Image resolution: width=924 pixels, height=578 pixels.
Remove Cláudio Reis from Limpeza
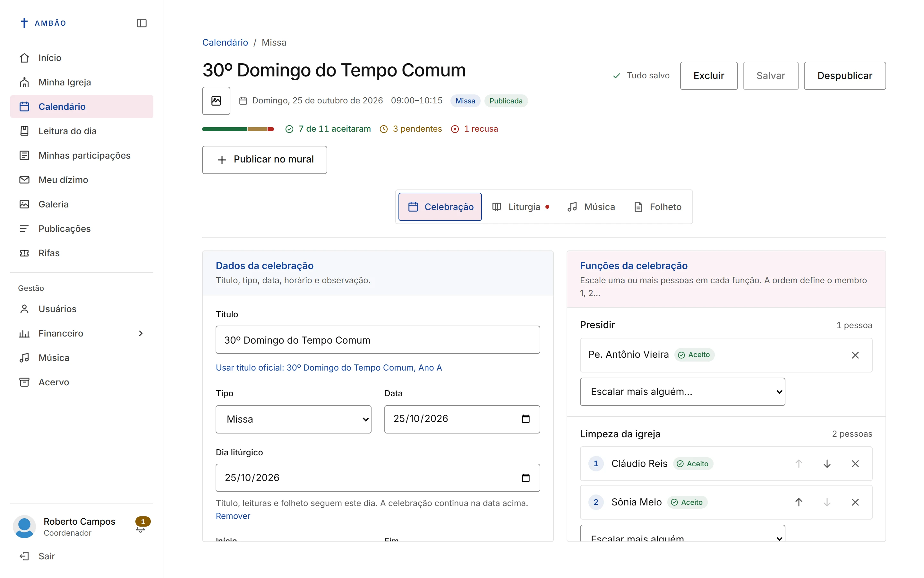point(855,464)
